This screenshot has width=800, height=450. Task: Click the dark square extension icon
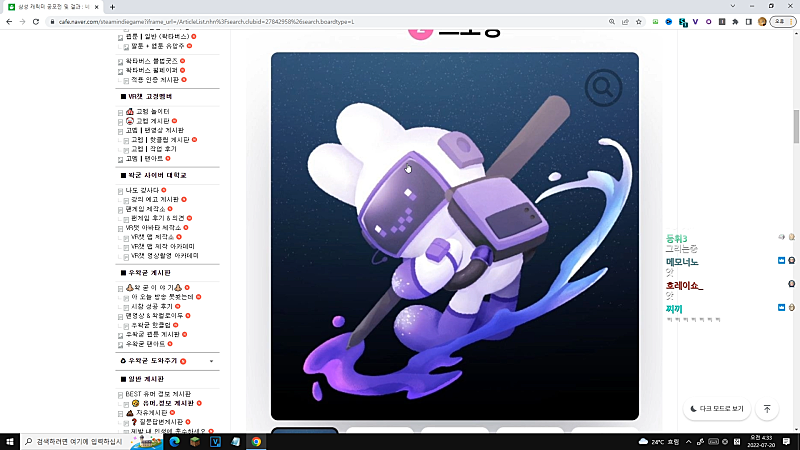pyautogui.click(x=722, y=22)
